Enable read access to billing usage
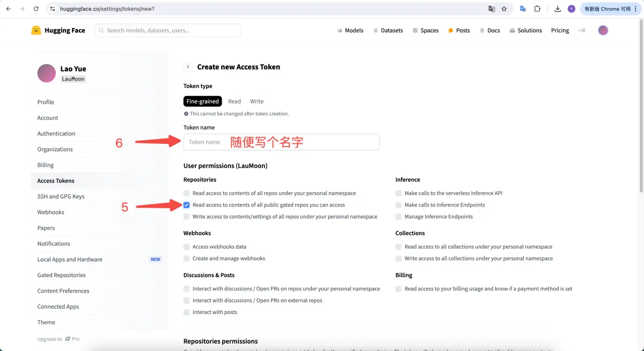 click(x=399, y=289)
